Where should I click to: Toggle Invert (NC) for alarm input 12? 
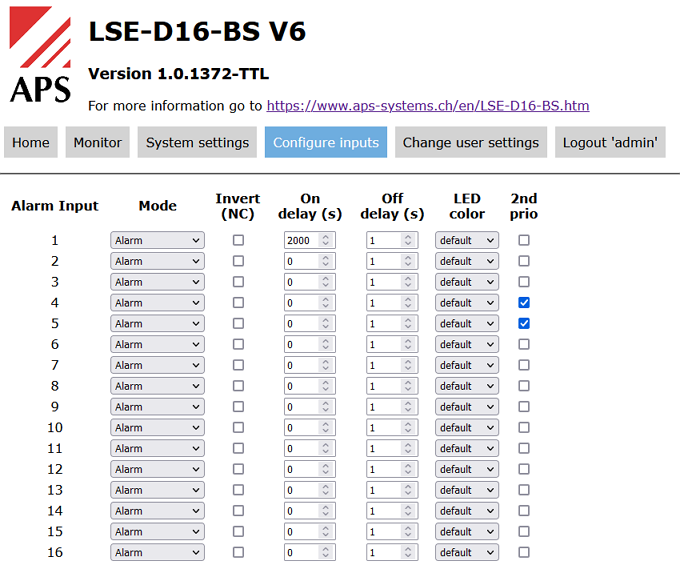pyautogui.click(x=238, y=469)
